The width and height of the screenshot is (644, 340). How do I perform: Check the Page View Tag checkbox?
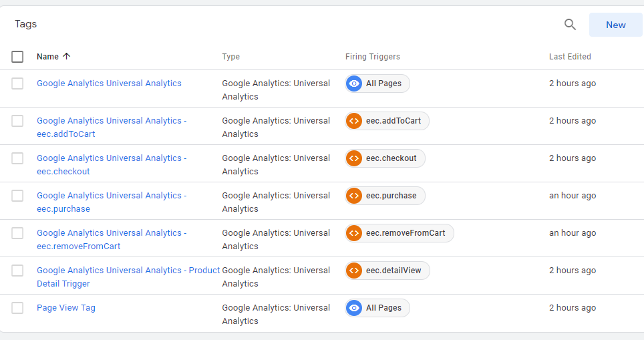click(17, 307)
